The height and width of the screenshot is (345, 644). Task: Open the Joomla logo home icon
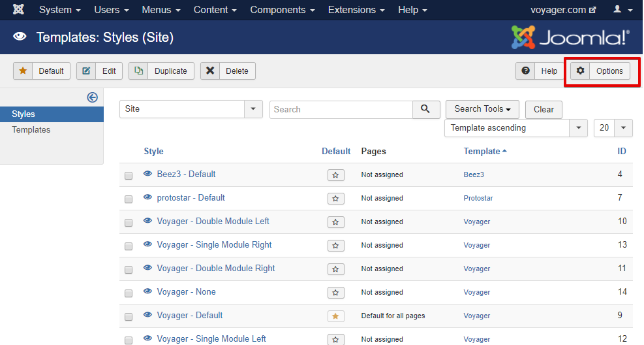pyautogui.click(x=18, y=9)
